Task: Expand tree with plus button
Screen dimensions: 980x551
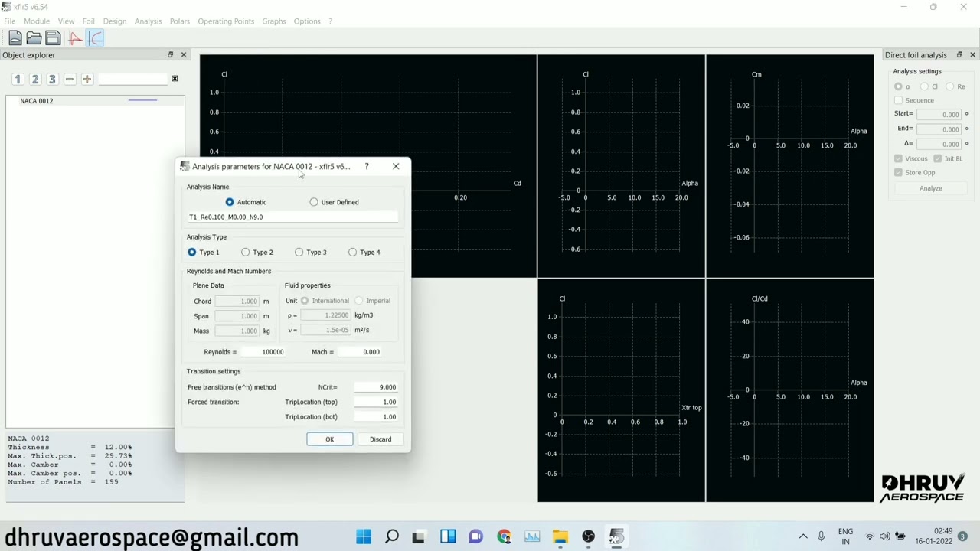Action: [x=87, y=79]
